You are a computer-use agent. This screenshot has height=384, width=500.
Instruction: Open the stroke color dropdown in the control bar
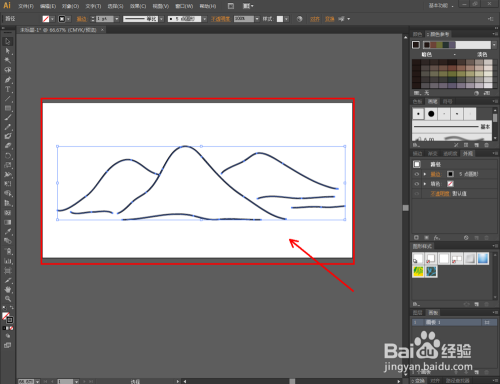[69, 19]
